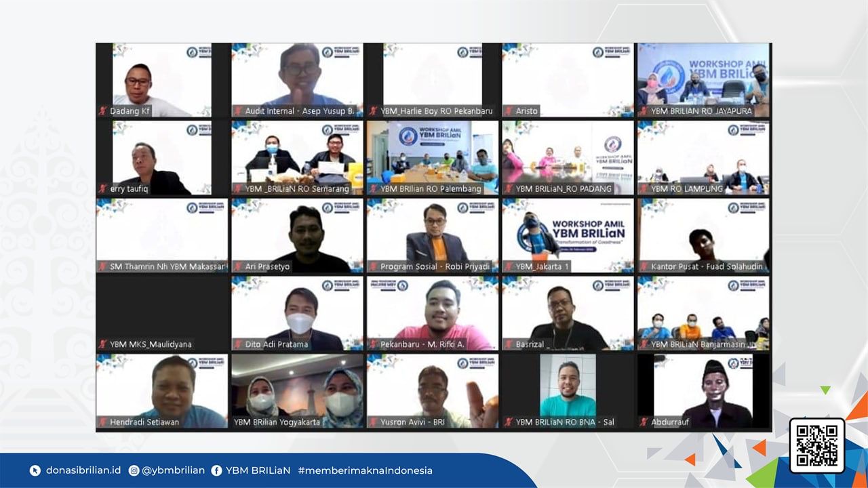Click the cursor icon beside donasibrilian.id
The image size is (868, 488).
(35, 470)
